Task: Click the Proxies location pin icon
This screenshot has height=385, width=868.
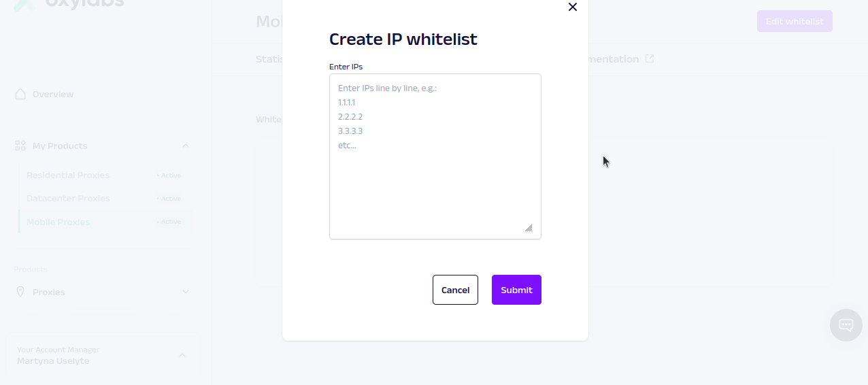Action: [x=20, y=292]
